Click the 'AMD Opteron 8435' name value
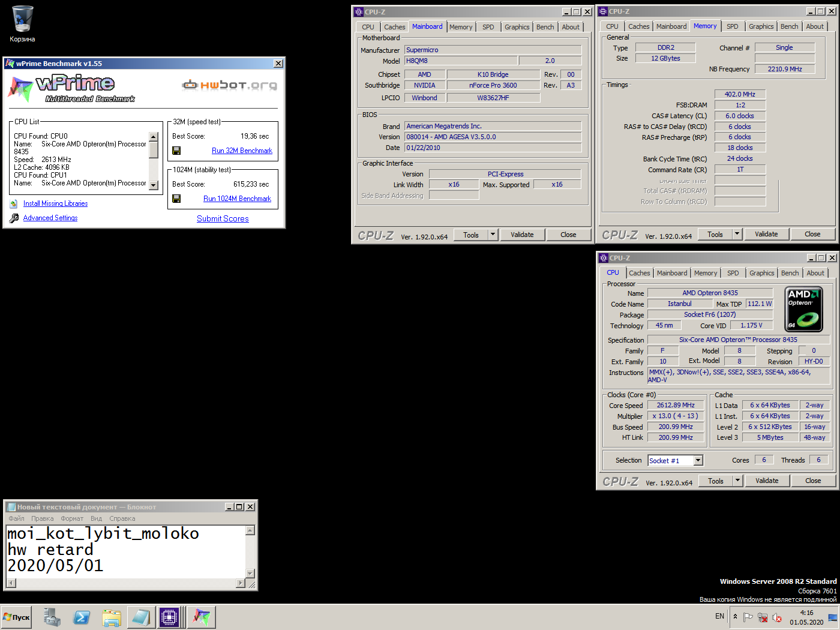 710,293
